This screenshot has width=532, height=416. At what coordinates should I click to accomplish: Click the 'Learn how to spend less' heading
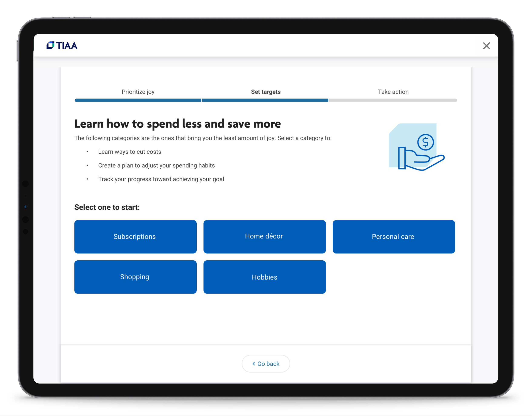click(177, 124)
